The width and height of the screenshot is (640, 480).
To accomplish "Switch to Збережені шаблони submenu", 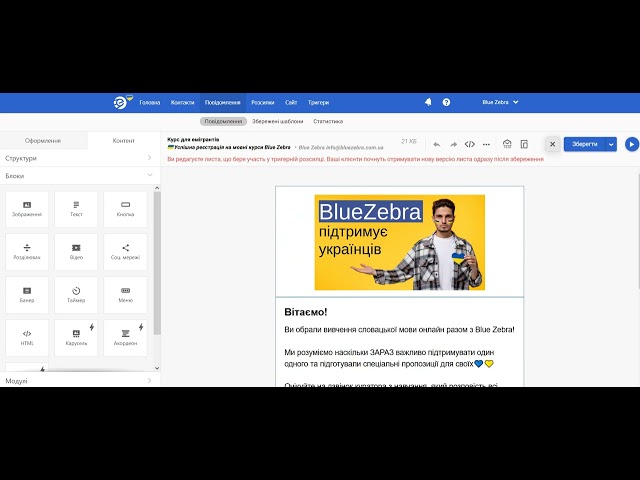I will pos(278,121).
